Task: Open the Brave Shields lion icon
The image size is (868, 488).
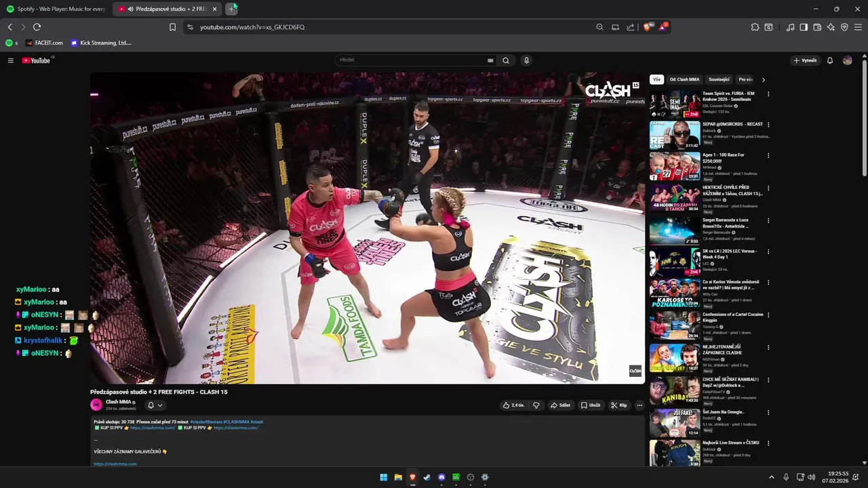Action: pos(648,27)
